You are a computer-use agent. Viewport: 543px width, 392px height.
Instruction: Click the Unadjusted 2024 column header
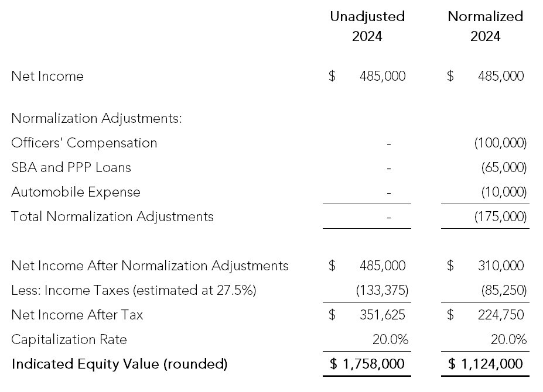click(x=367, y=26)
